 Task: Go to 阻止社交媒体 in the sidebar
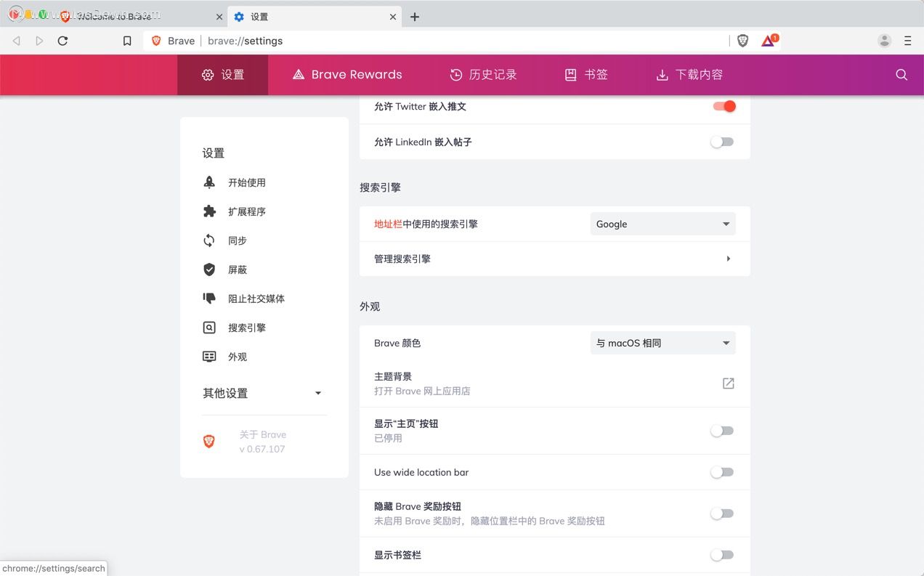point(256,299)
